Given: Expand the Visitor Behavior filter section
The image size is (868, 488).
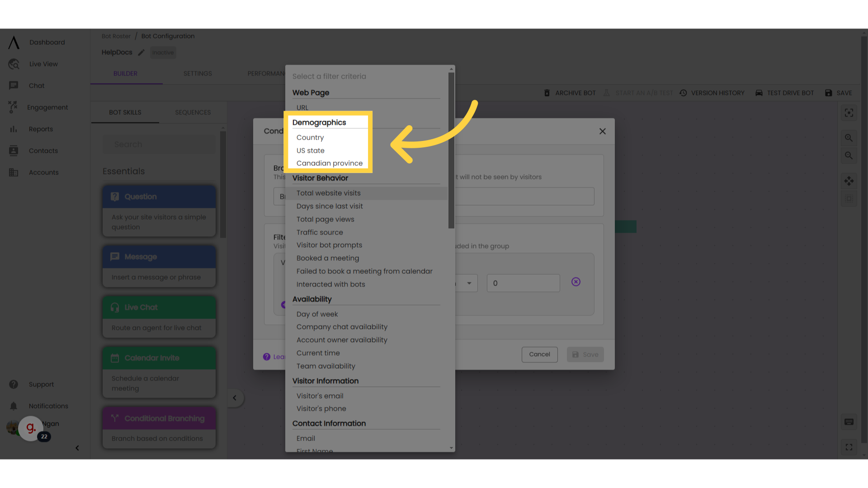Looking at the screenshot, I should click(x=321, y=178).
